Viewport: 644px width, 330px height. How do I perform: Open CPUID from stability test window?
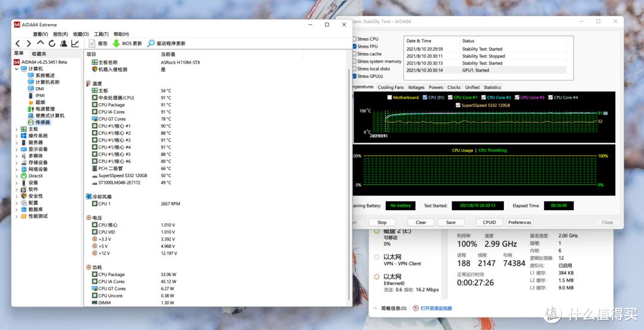coord(489,223)
